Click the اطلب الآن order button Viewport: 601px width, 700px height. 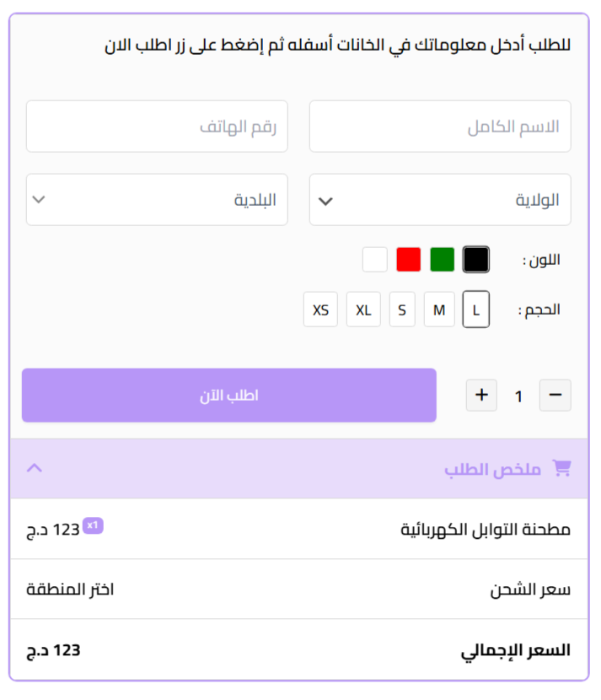[x=229, y=396]
